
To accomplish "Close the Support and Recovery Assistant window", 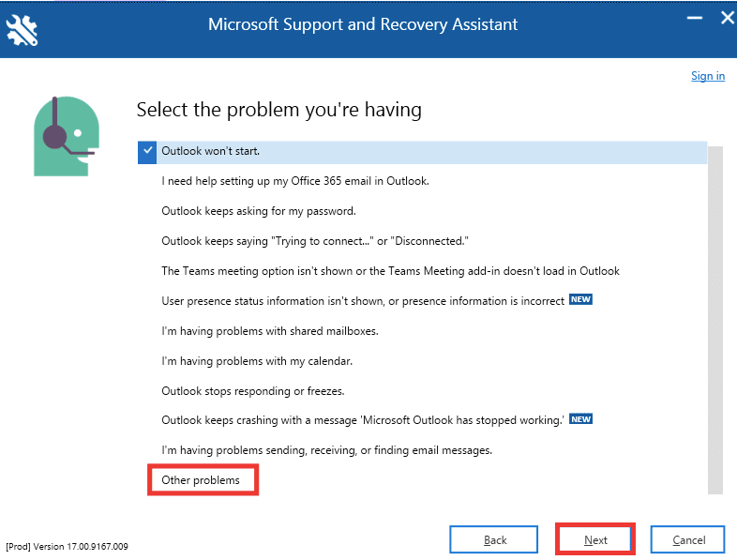I will click(x=727, y=18).
